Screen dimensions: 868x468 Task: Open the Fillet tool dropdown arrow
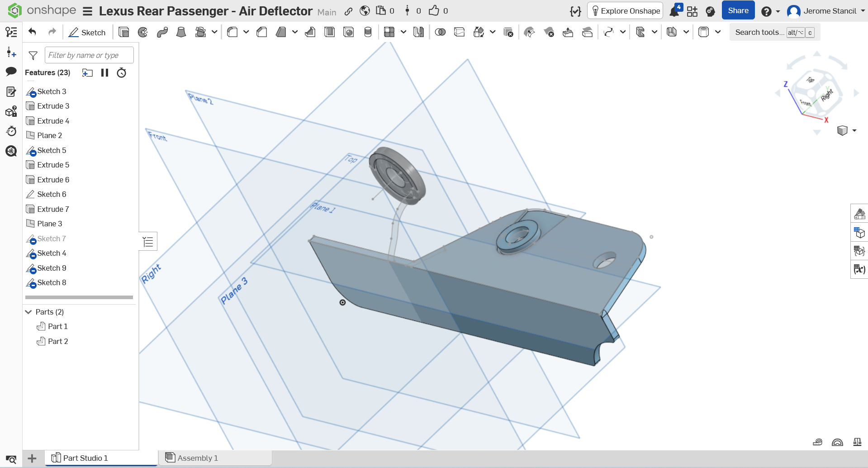246,32
